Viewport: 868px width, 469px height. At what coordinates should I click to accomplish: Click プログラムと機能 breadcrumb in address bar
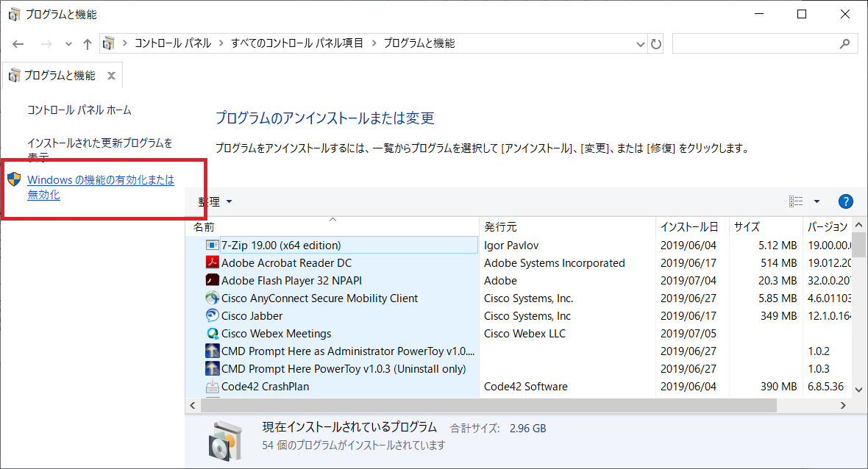pyautogui.click(x=419, y=43)
